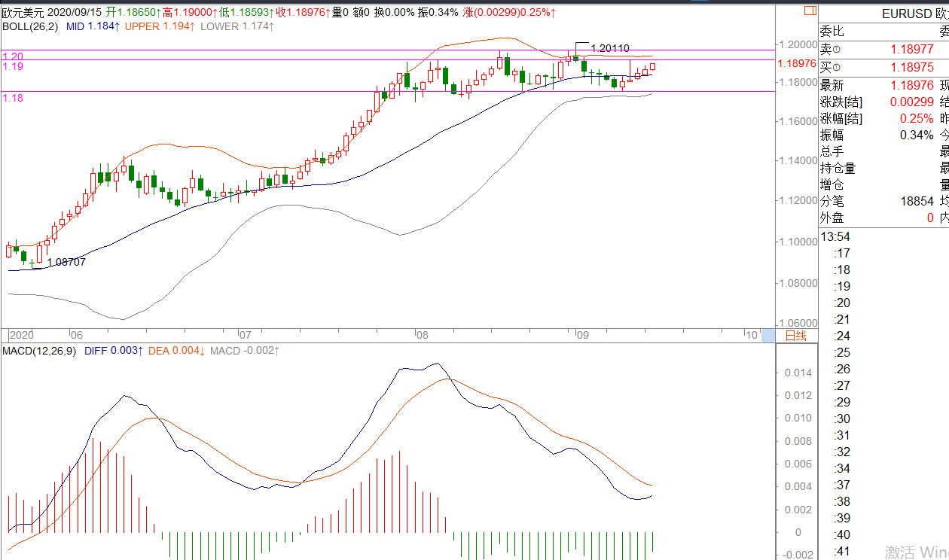Click the :30 tick time entry

[843, 418]
